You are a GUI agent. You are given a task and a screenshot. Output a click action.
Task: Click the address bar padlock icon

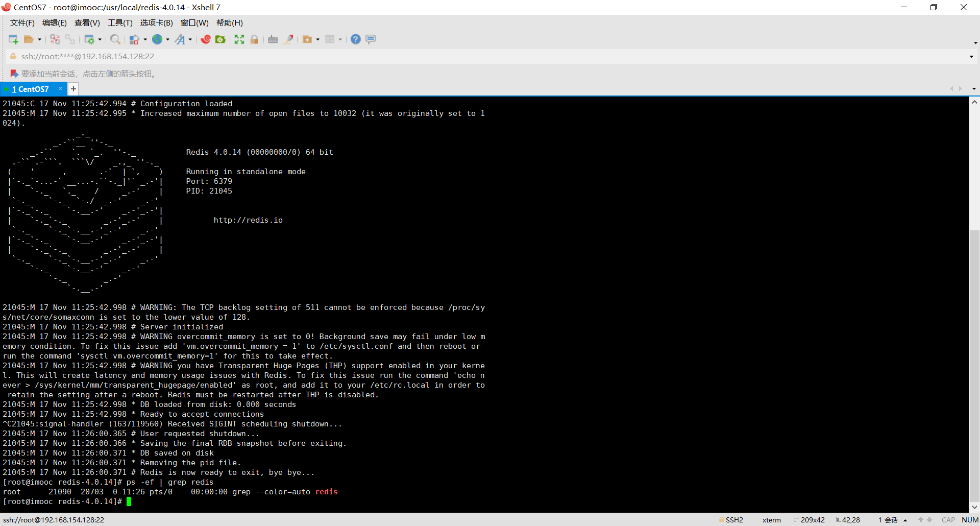pos(13,56)
